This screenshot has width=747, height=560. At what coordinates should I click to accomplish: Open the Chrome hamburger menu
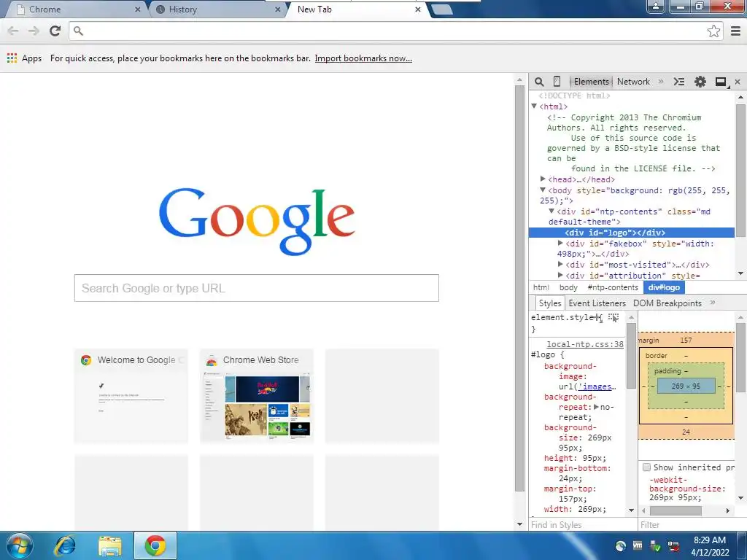pos(735,31)
